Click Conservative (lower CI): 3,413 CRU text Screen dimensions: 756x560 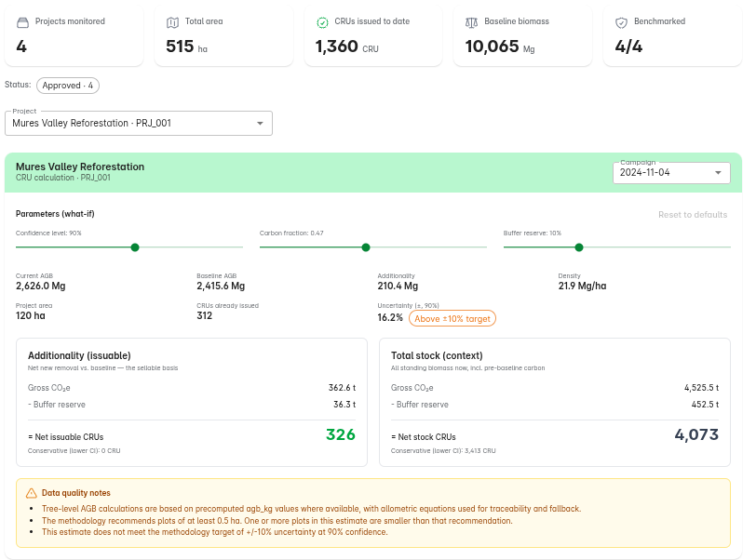(443, 451)
